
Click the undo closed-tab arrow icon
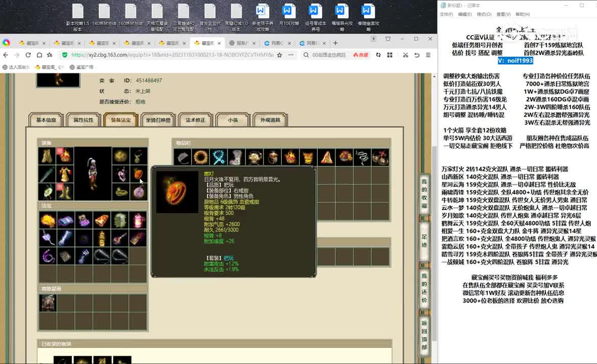417,55
